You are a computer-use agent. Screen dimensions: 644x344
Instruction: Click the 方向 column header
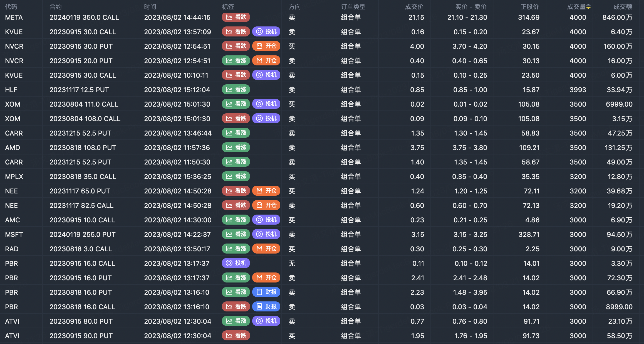pyautogui.click(x=295, y=7)
